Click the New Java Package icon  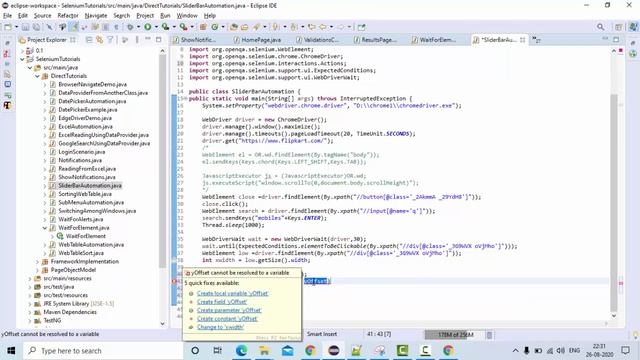coord(203,27)
